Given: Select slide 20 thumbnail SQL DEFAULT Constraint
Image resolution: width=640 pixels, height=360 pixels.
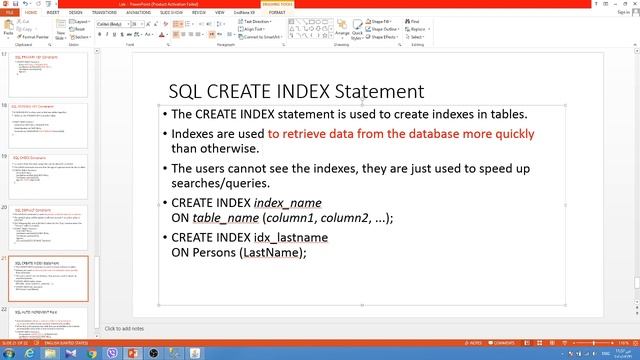Looking at the screenshot, I should (48, 228).
